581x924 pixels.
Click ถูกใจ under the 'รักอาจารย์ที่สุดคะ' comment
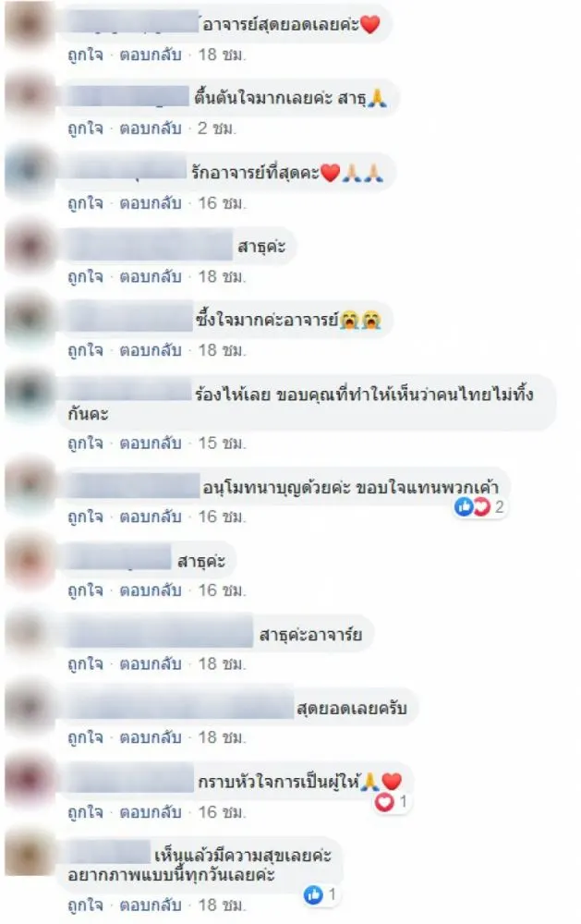click(x=85, y=203)
